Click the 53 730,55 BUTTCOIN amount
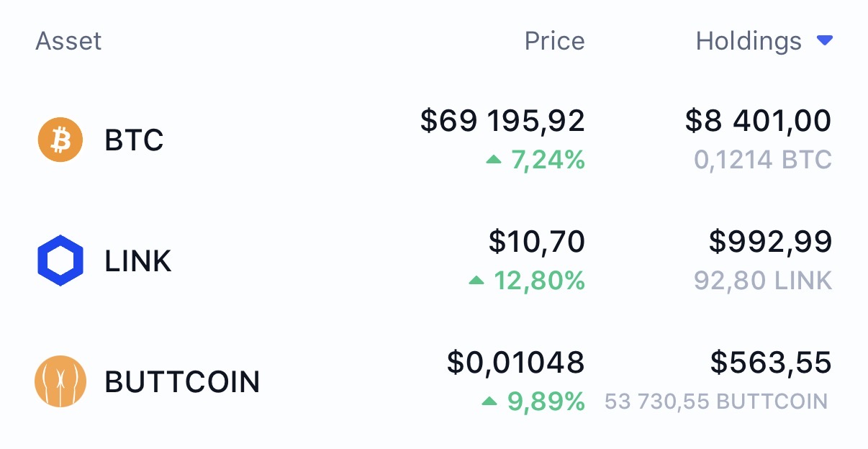The width and height of the screenshot is (868, 449). [716, 401]
